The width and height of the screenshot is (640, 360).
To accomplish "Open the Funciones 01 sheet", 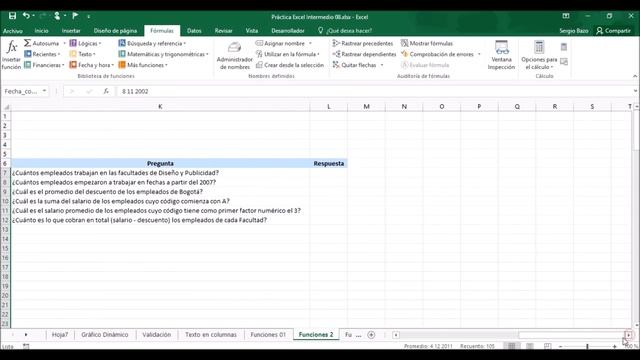I will tap(268, 335).
